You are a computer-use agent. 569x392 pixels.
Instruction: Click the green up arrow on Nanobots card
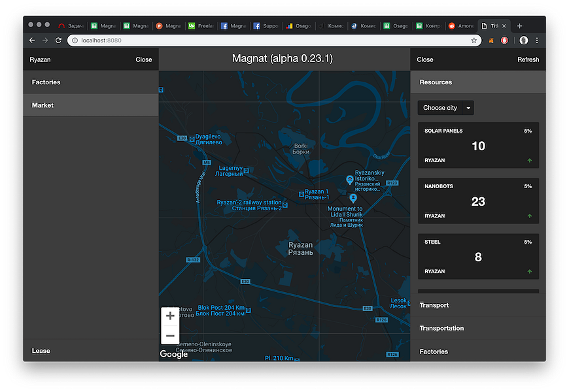530,216
